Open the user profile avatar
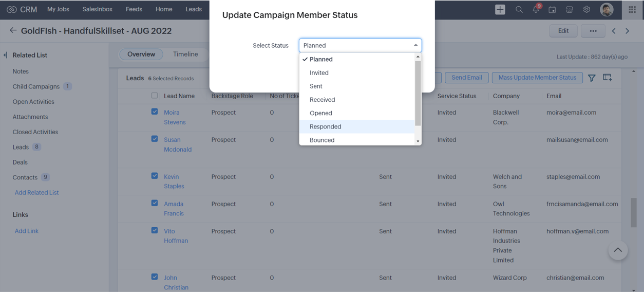Viewport: 644px width, 292px height. point(607,9)
